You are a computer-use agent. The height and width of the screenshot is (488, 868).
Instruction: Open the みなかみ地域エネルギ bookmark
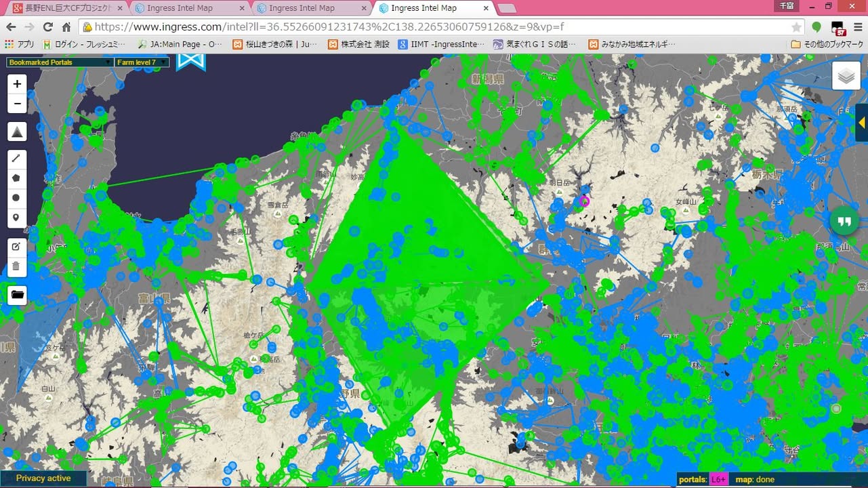click(x=632, y=44)
